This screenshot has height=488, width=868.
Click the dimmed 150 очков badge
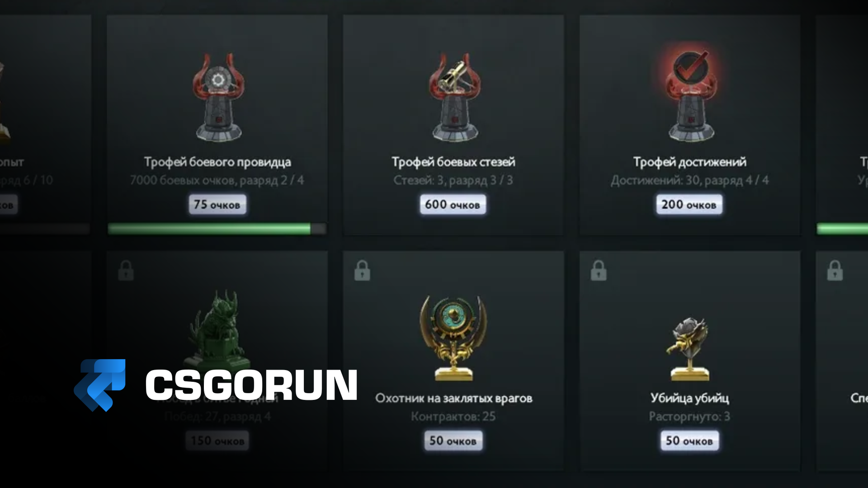[217, 441]
